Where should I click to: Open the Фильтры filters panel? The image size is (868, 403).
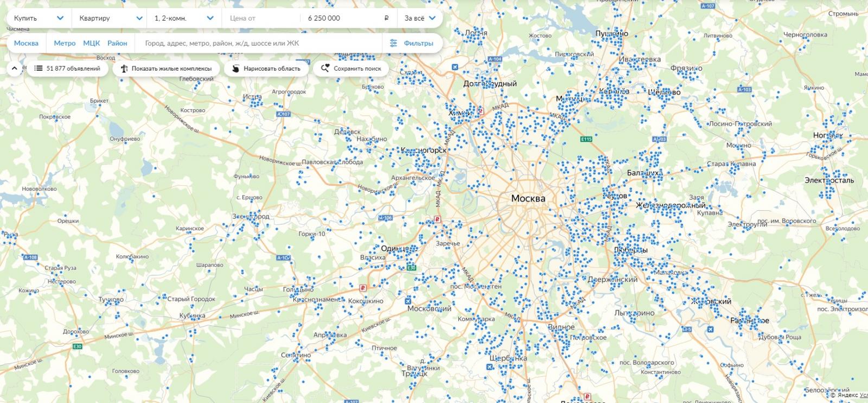pos(412,43)
